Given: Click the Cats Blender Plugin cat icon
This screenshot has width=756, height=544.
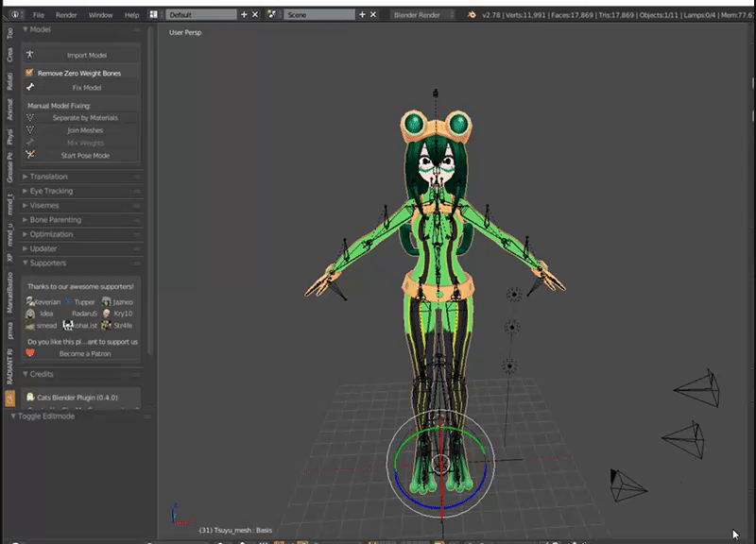Looking at the screenshot, I should [30, 397].
